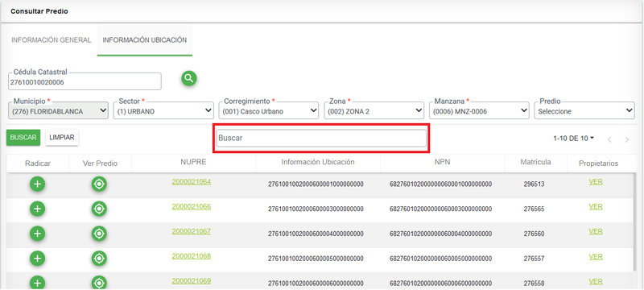Go to next results page arrow
The image size is (644, 290).
(627, 139)
